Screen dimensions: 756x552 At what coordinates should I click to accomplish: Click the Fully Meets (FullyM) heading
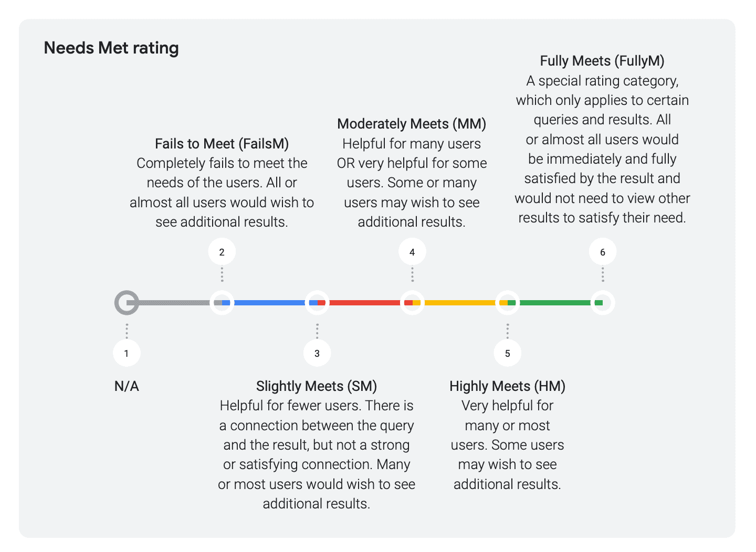coord(602,61)
